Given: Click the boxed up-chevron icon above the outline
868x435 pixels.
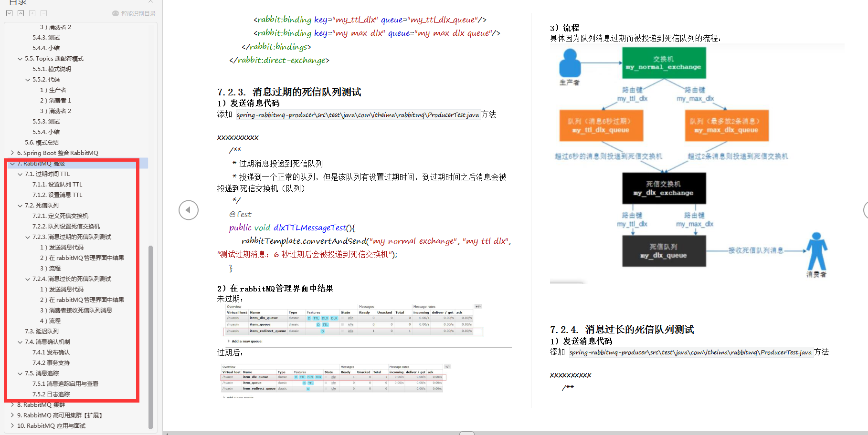Looking at the screenshot, I should point(21,13).
